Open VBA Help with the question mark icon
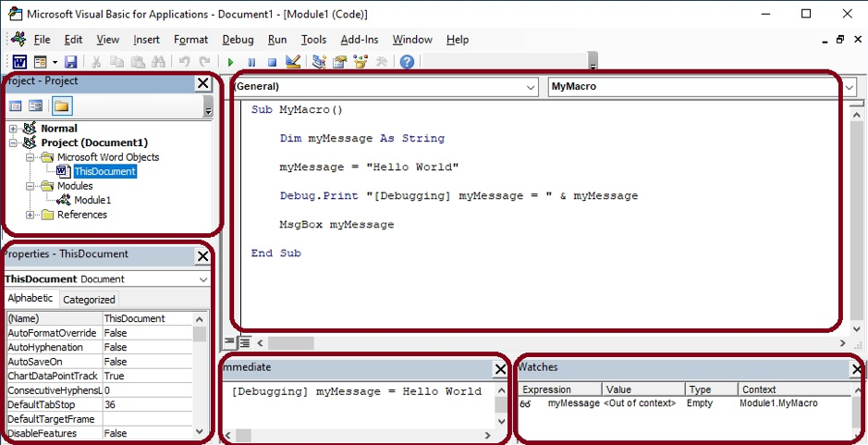Screen dimensions: 868x445 [407, 61]
